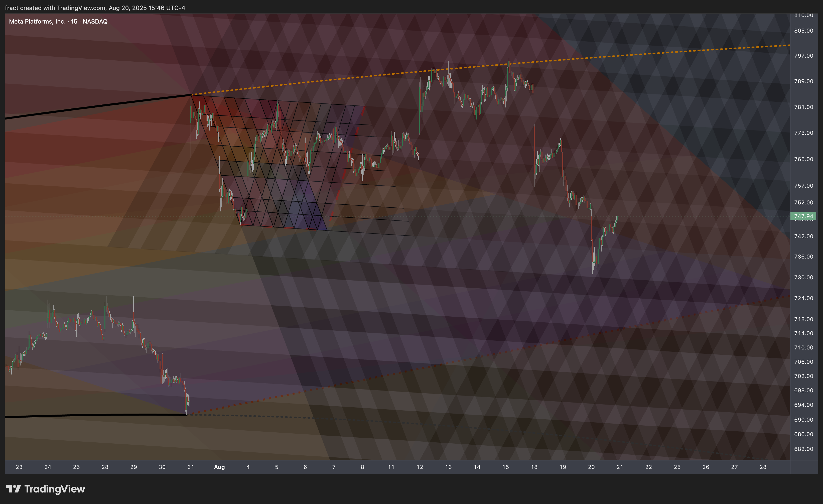Screen dimensions: 823x504
Task: Click the 690.00 price axis label
Action: click(804, 420)
